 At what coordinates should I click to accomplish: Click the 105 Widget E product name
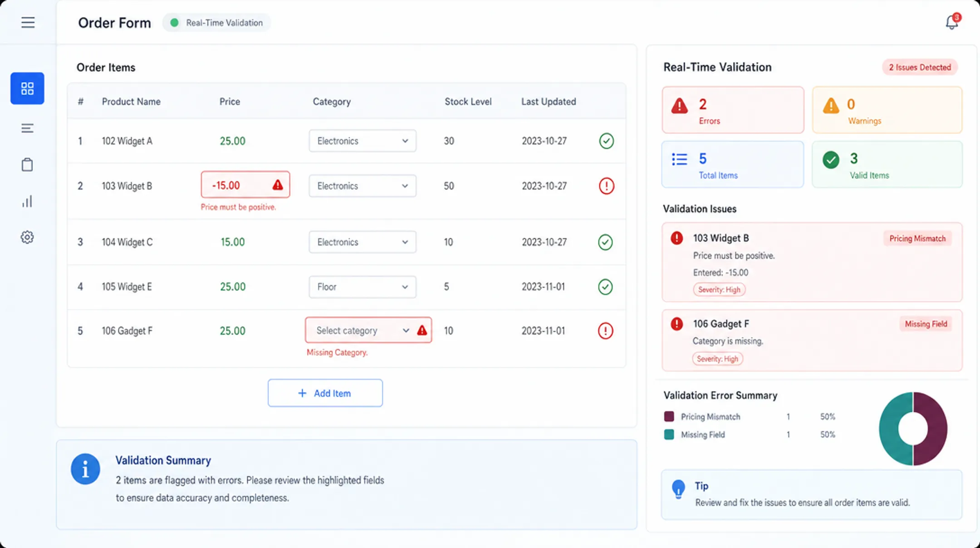127,286
